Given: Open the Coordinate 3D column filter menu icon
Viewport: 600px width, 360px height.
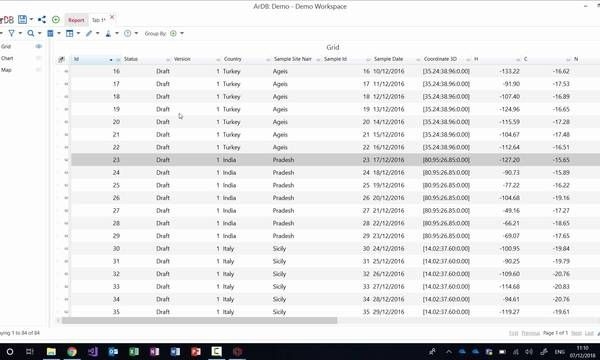Looking at the screenshot, I should pyautogui.click(x=468, y=60).
